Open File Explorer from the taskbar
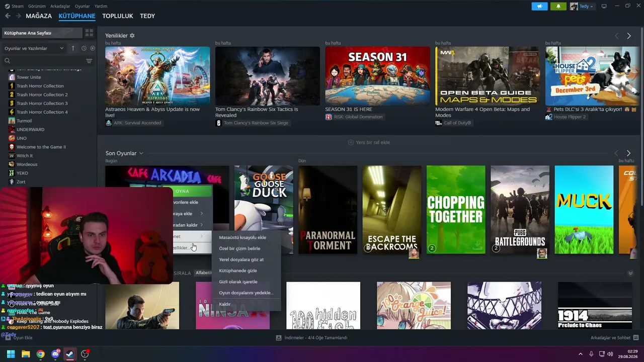 coord(26,354)
